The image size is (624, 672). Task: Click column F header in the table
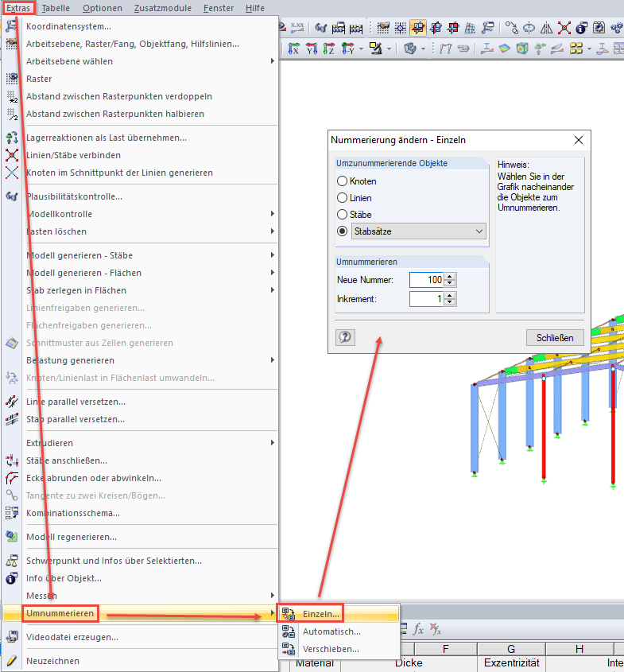[x=445, y=649]
